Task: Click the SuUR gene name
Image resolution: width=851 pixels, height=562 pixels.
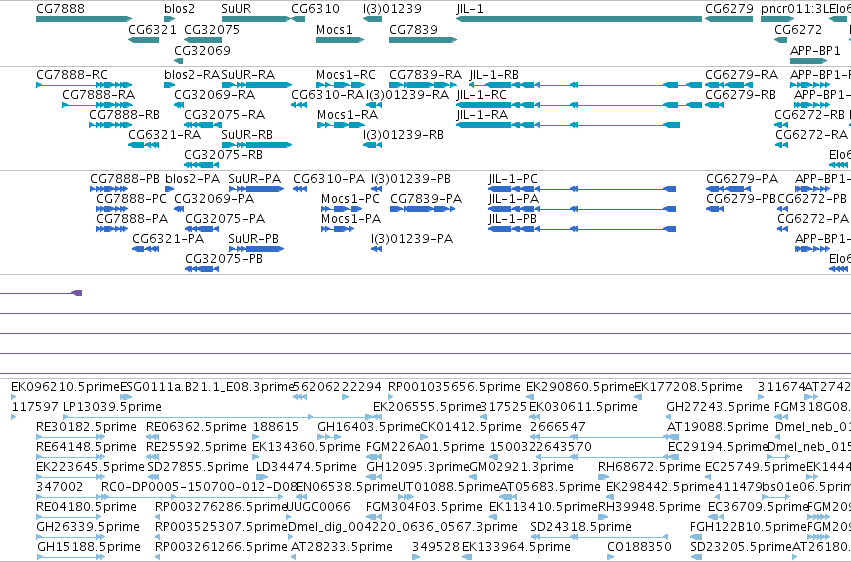Action: click(x=236, y=9)
